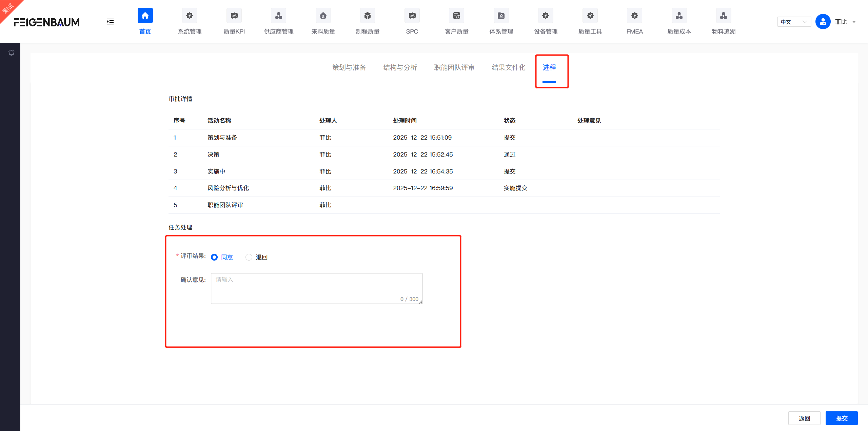Open the 中文 language dropdown
The width and height of the screenshot is (868, 431).
[794, 21]
